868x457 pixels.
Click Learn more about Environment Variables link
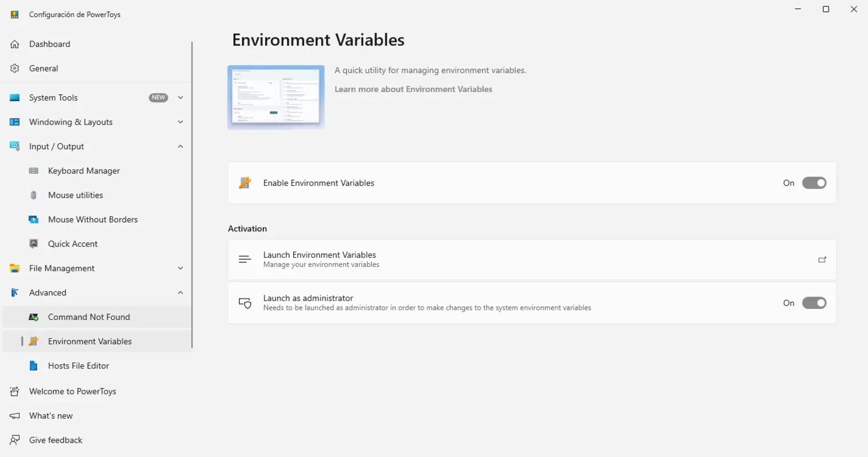pos(413,89)
